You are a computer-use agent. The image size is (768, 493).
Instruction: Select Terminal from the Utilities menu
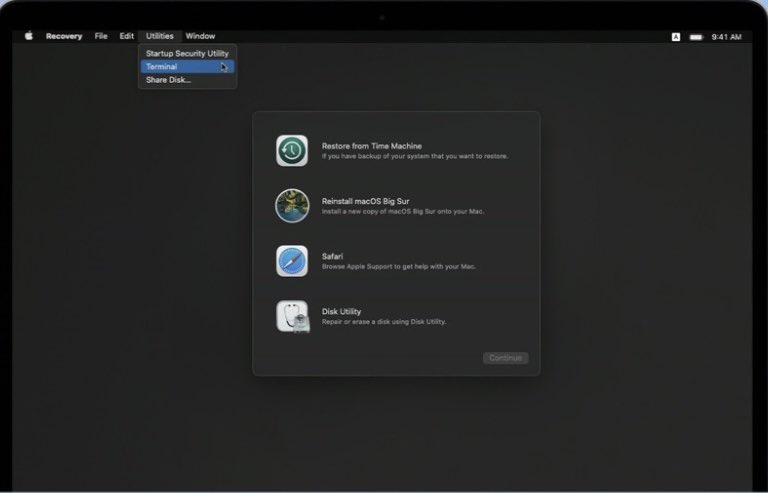coord(187,67)
